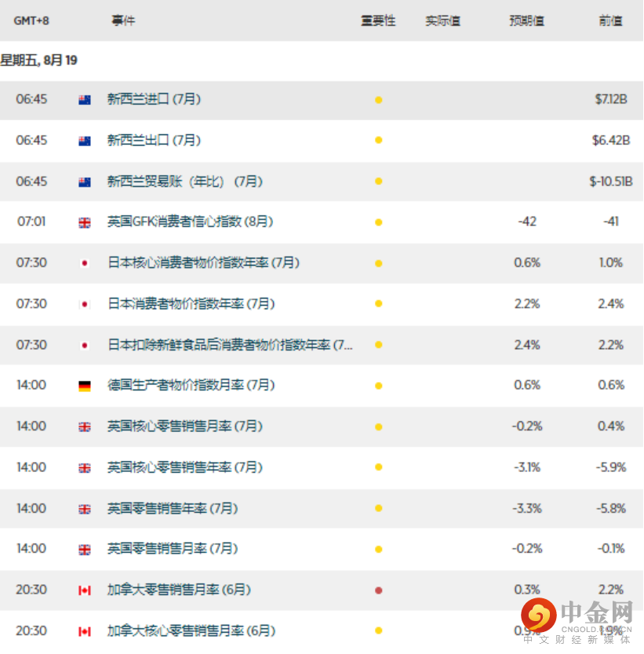Click previous value $6.42B
The image size is (644, 654).
tap(611, 140)
